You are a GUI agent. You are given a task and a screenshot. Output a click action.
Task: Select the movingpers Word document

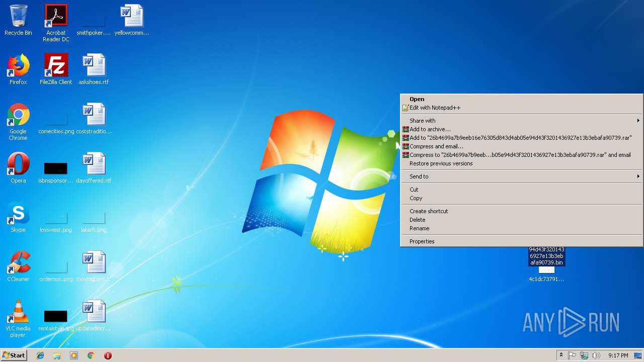pyautogui.click(x=94, y=266)
